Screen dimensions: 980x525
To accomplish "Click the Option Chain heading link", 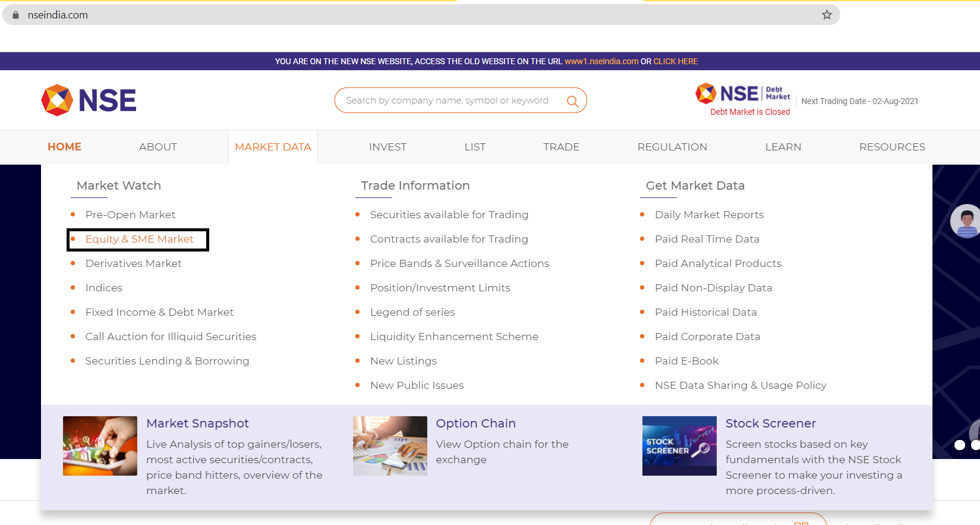I will tap(475, 423).
